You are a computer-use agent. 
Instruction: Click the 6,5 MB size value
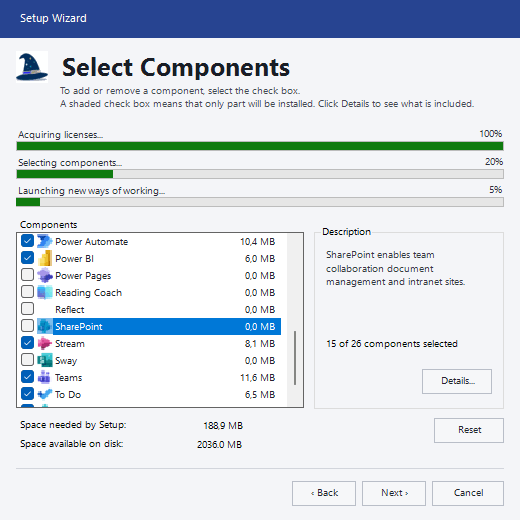(x=260, y=395)
